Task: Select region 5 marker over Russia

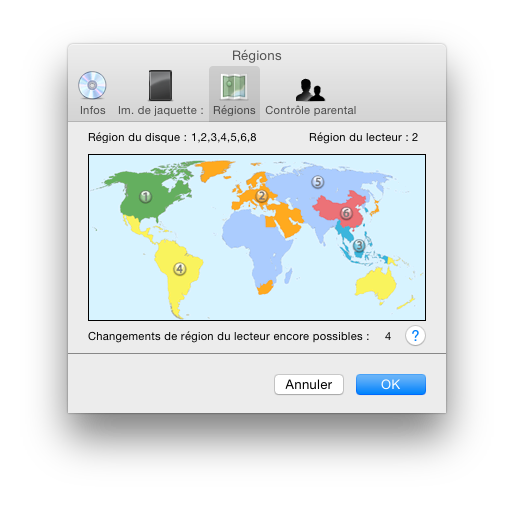Action: [x=318, y=182]
